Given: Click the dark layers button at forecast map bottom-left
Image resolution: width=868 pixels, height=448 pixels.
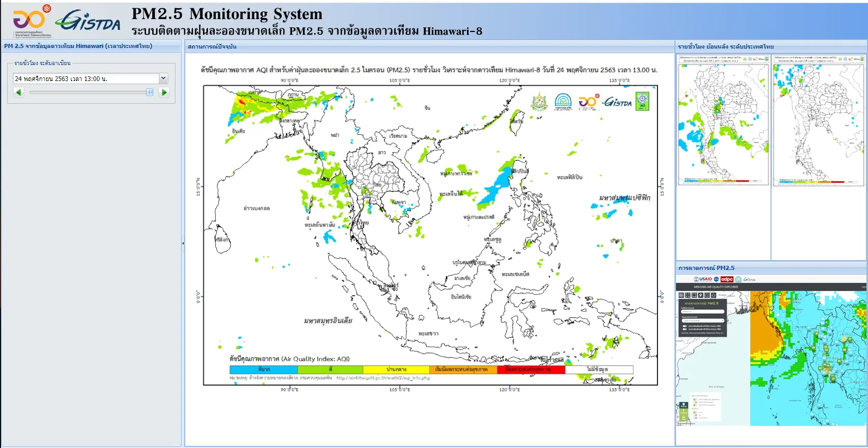Looking at the screenshot, I should [x=684, y=405].
